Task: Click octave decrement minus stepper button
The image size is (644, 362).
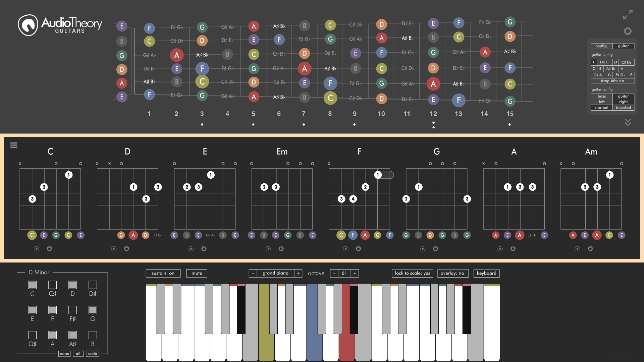Action: (334, 273)
